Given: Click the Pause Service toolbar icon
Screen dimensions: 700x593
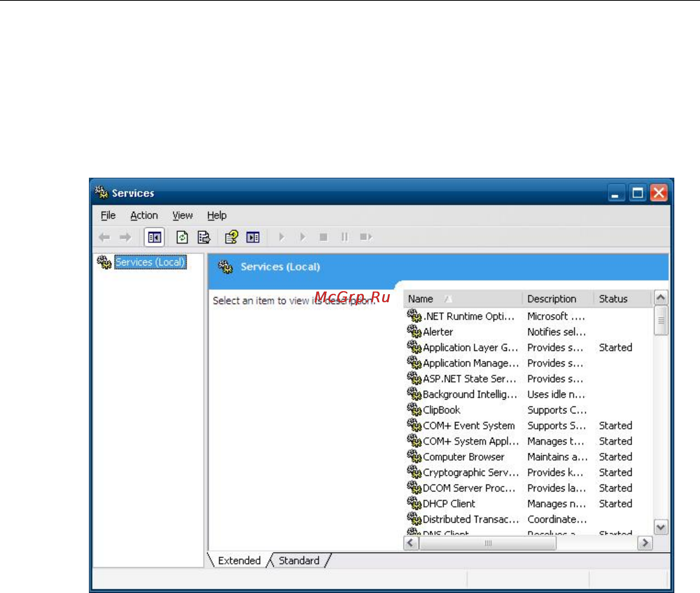Looking at the screenshot, I should click(x=345, y=238).
